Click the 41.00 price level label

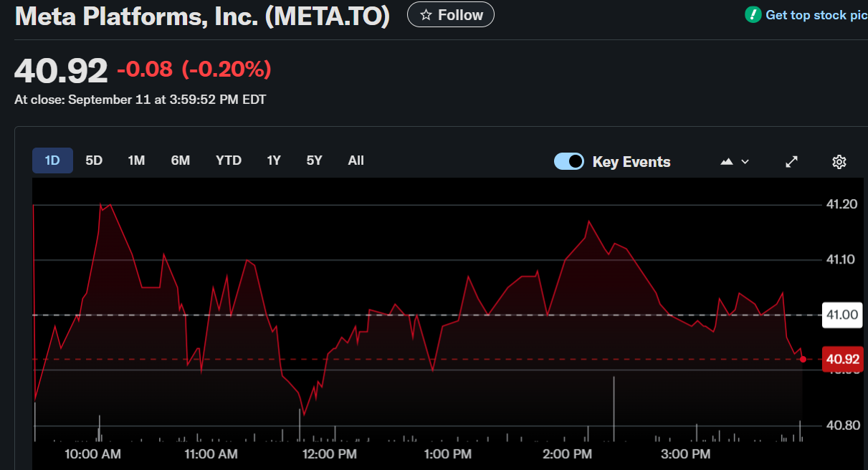point(841,315)
